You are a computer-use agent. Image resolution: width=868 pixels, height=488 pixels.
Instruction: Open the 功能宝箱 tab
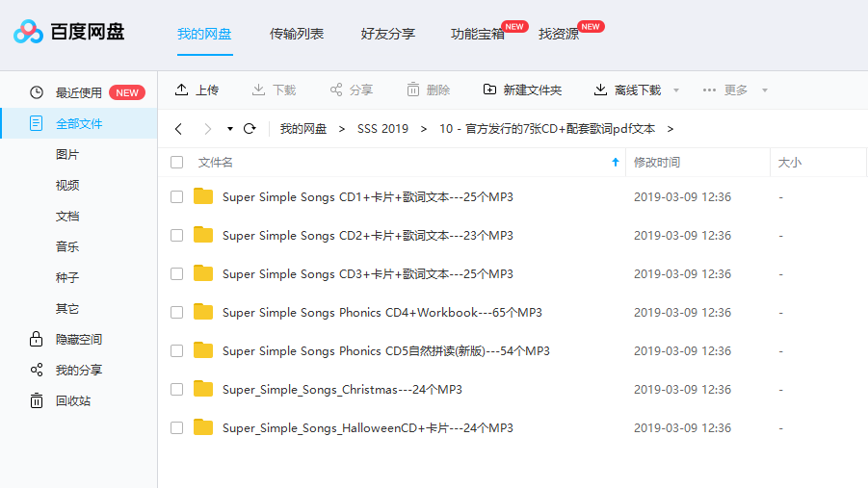[478, 34]
